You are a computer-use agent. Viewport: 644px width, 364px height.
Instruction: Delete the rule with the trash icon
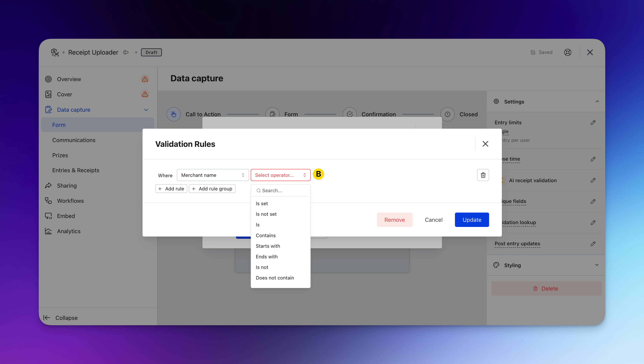pyautogui.click(x=483, y=175)
